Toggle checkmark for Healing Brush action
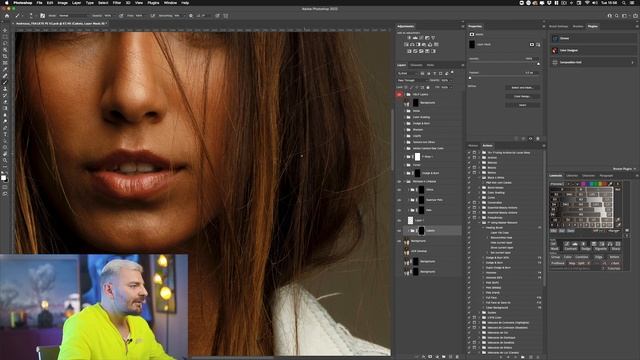This screenshot has height=360, width=640. tap(469, 227)
